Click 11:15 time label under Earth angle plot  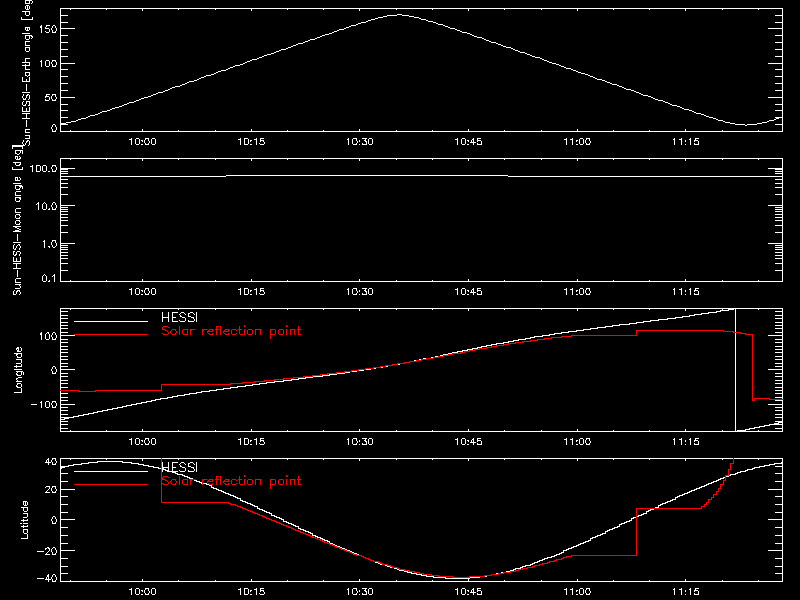[686, 142]
